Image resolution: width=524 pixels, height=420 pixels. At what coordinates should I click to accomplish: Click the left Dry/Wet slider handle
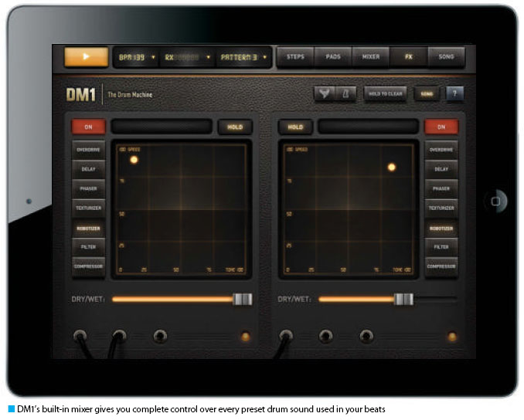[x=243, y=299]
